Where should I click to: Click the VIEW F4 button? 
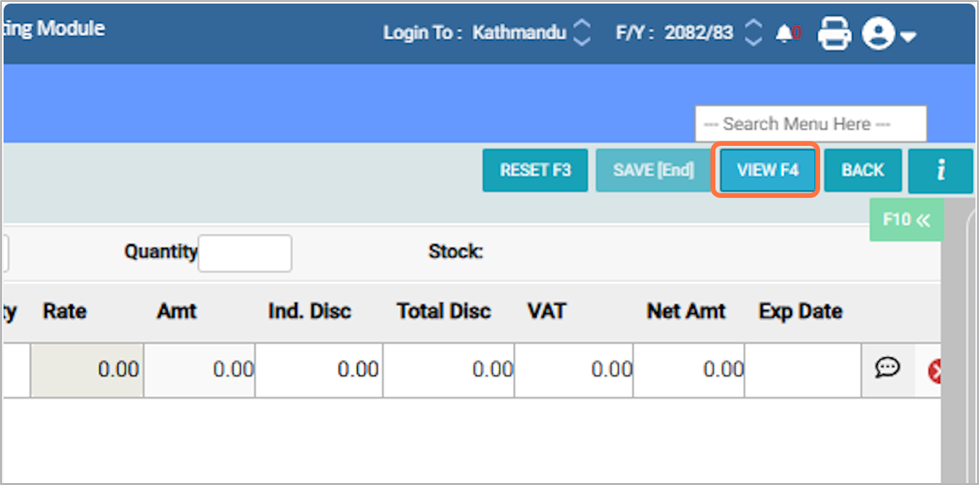(x=767, y=170)
